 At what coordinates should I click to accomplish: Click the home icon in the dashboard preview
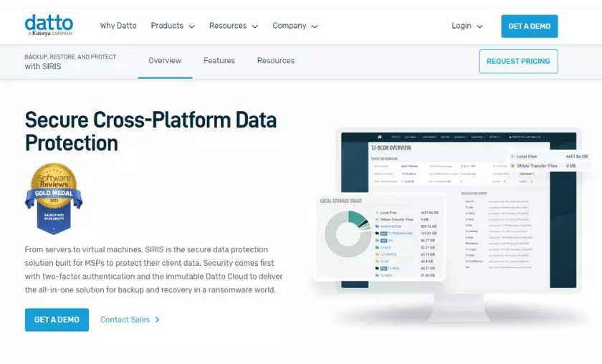[x=379, y=136]
